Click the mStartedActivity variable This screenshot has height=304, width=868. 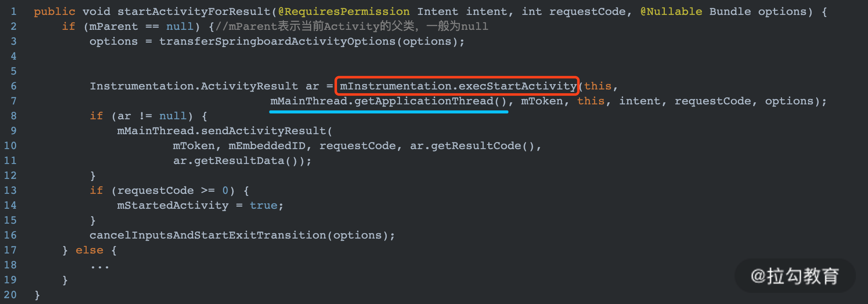173,205
